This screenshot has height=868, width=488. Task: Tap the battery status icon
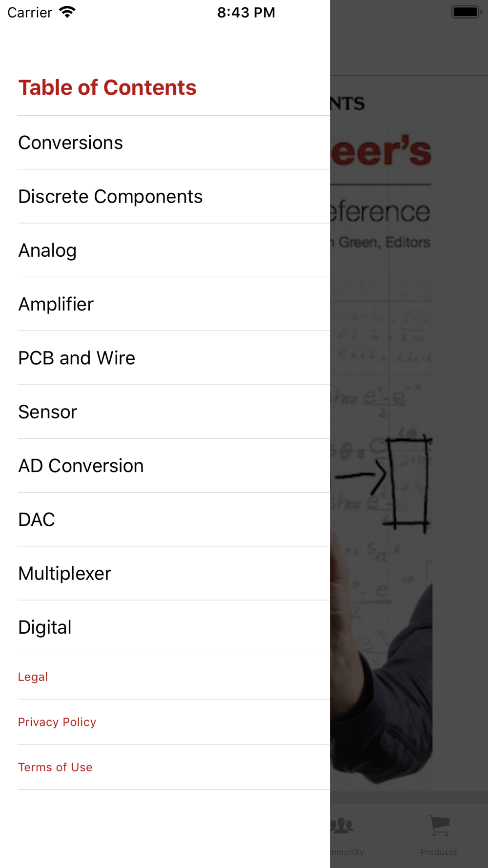(466, 12)
